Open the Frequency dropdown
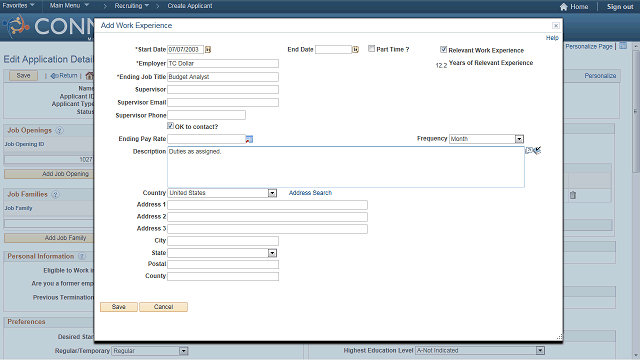The height and width of the screenshot is (360, 640). point(486,139)
